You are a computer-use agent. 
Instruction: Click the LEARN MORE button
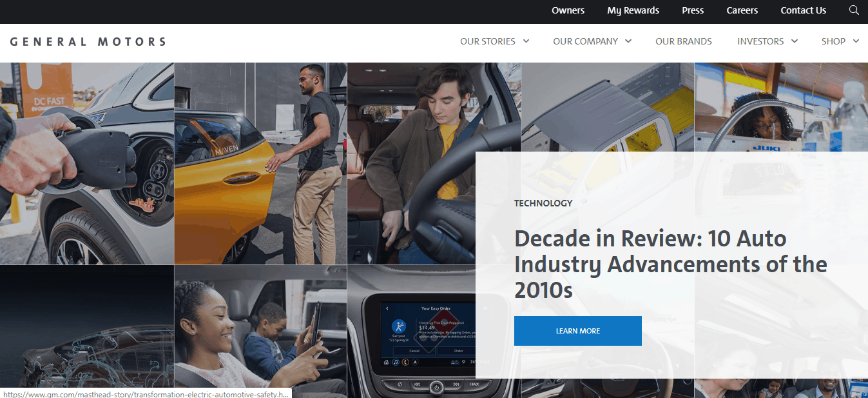point(577,330)
